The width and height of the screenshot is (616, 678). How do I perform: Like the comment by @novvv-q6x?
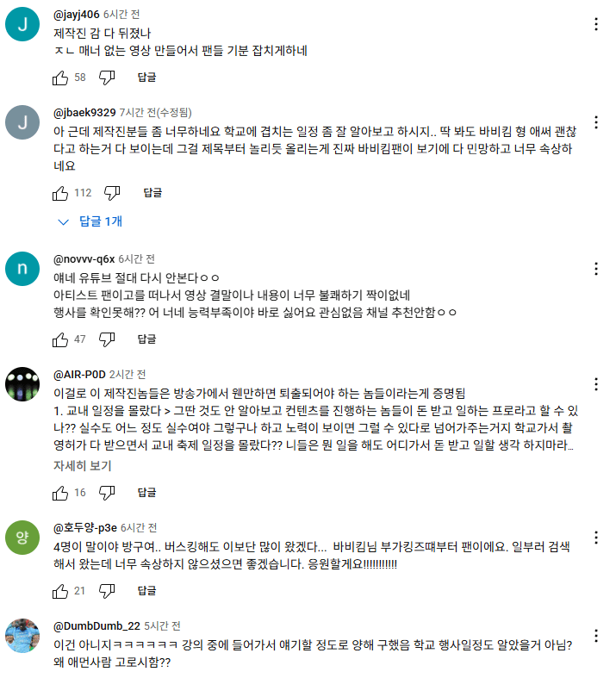click(60, 339)
